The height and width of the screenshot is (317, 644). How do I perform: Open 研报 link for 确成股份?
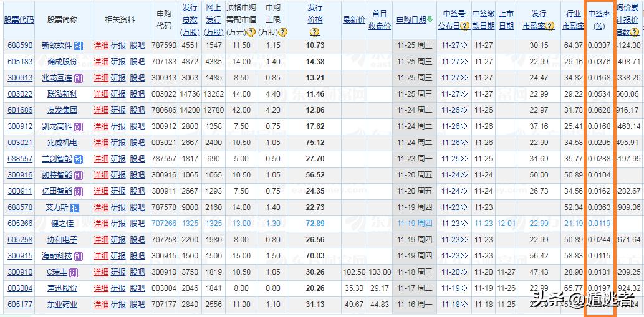pyautogui.click(x=118, y=62)
